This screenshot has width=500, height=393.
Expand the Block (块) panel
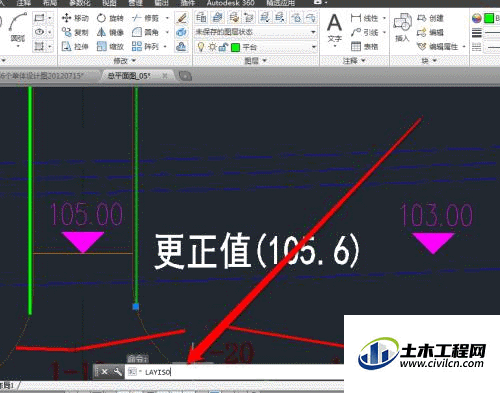tap(429, 61)
